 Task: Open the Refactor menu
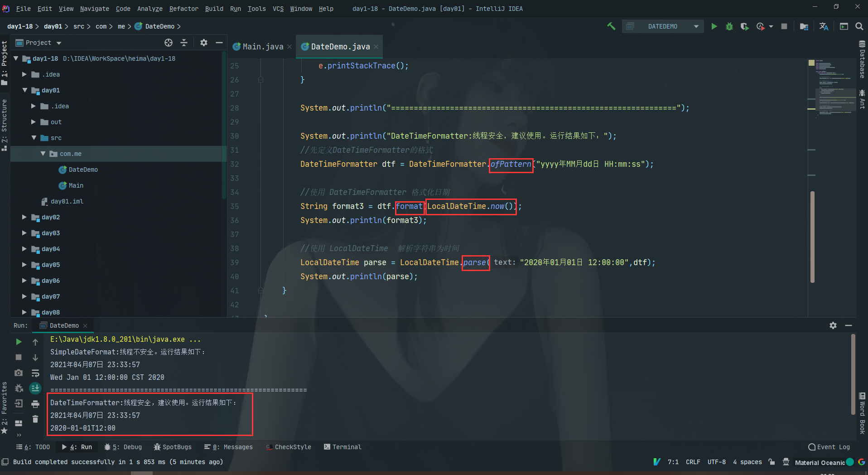point(183,9)
